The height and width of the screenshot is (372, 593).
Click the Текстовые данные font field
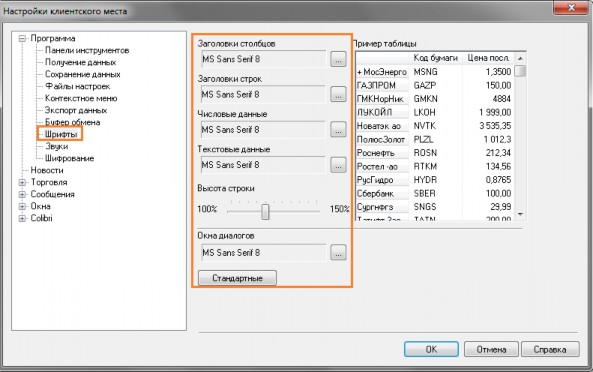click(x=263, y=165)
